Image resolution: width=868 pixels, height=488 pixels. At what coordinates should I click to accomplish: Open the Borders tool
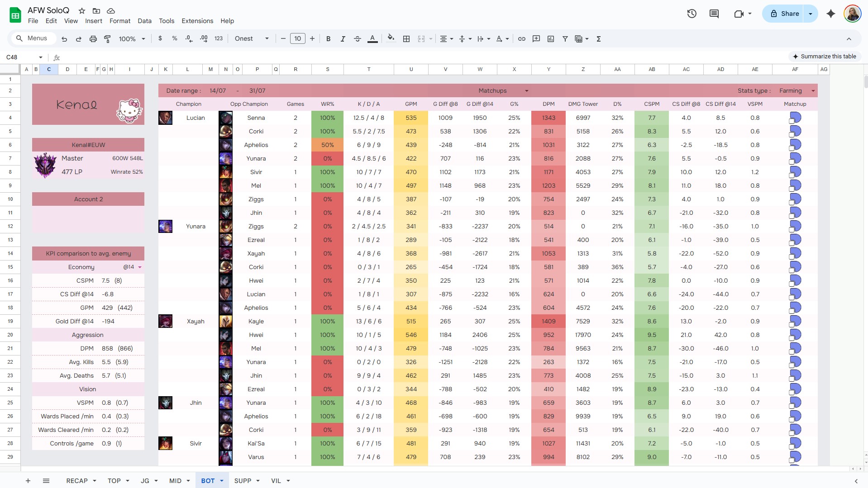(406, 39)
